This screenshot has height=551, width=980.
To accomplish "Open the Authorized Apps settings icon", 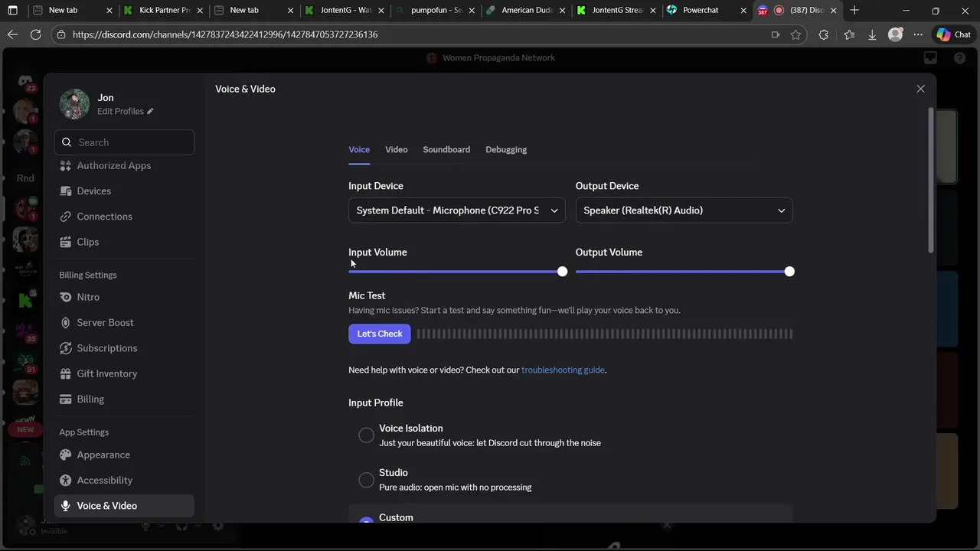I will pyautogui.click(x=66, y=165).
